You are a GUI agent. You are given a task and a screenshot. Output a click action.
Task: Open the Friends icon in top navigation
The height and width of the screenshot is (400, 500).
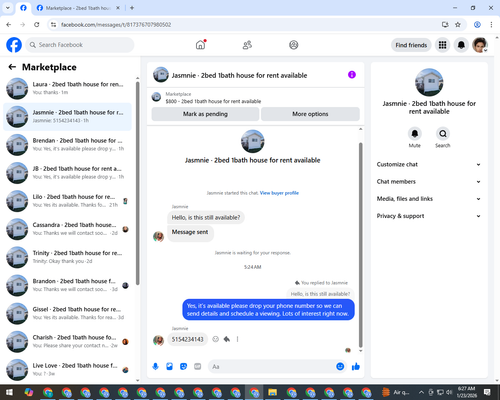[247, 45]
